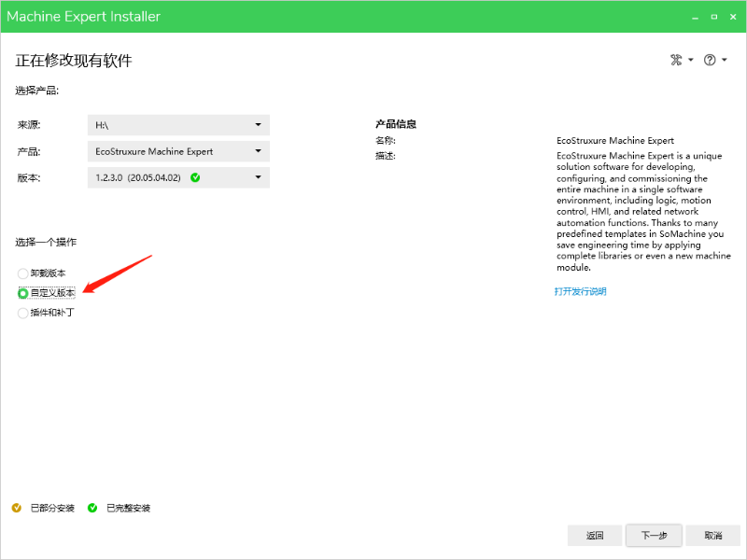
Task: Click the 返回 back button
Action: click(x=595, y=535)
